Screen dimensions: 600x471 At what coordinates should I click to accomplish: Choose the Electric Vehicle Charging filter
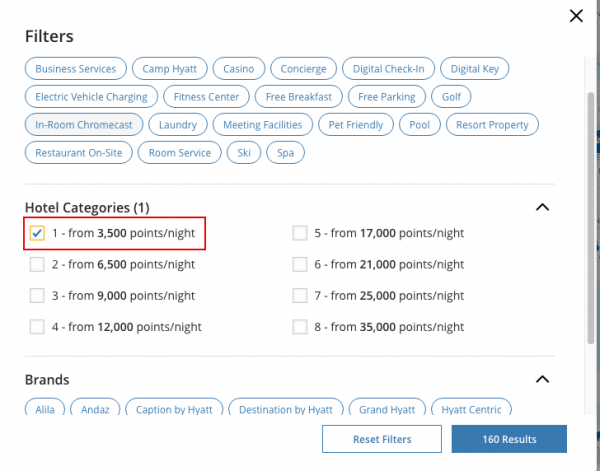pyautogui.click(x=91, y=97)
